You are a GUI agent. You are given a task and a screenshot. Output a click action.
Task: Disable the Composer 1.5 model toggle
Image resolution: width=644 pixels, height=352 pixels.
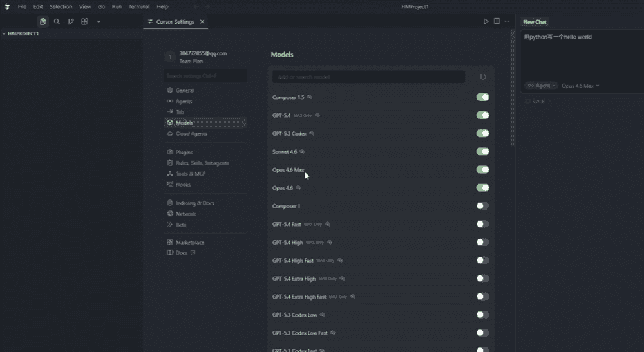click(482, 97)
